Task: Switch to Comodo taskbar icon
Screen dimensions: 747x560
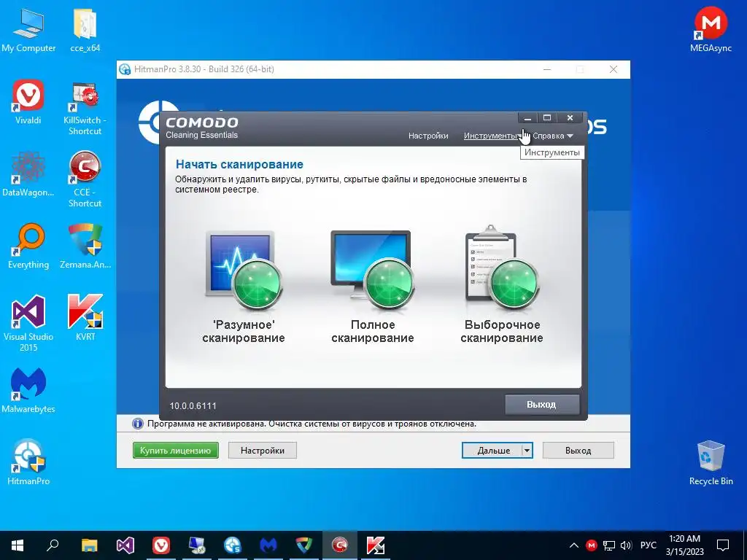Action: (x=340, y=545)
